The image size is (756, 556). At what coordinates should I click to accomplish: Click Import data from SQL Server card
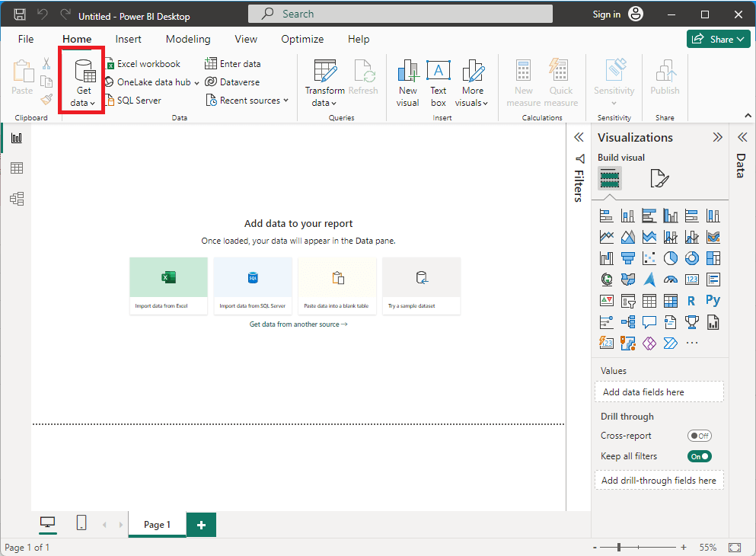(253, 286)
